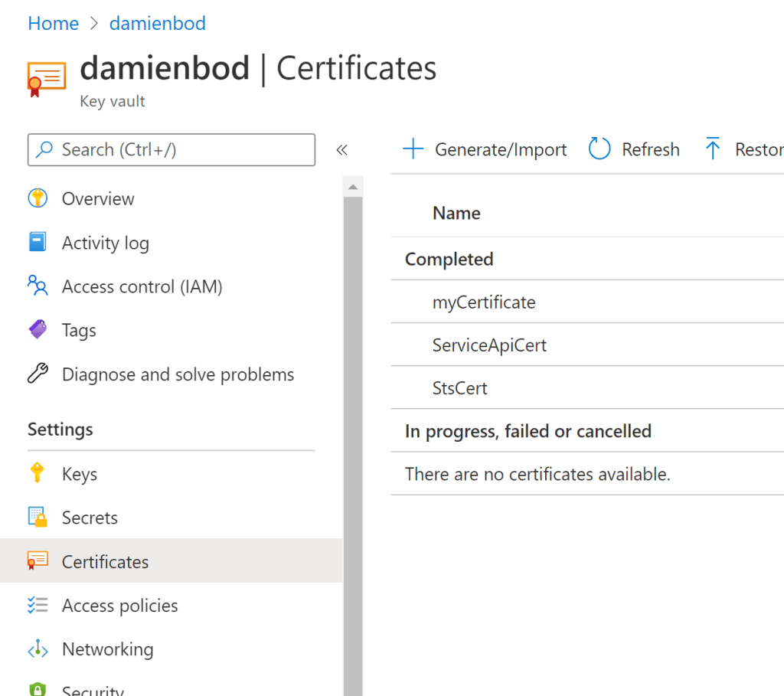Select the Secrets settings item
The image size is (784, 696).
pos(171,518)
